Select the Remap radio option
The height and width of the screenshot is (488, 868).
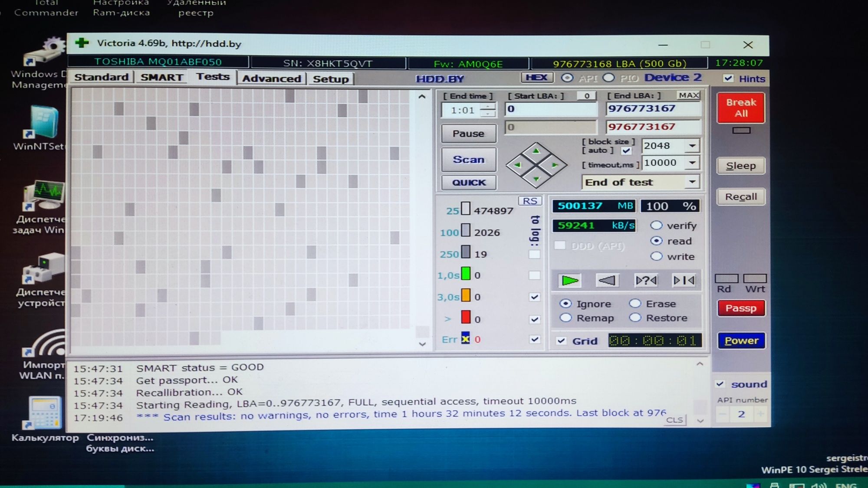pyautogui.click(x=566, y=318)
